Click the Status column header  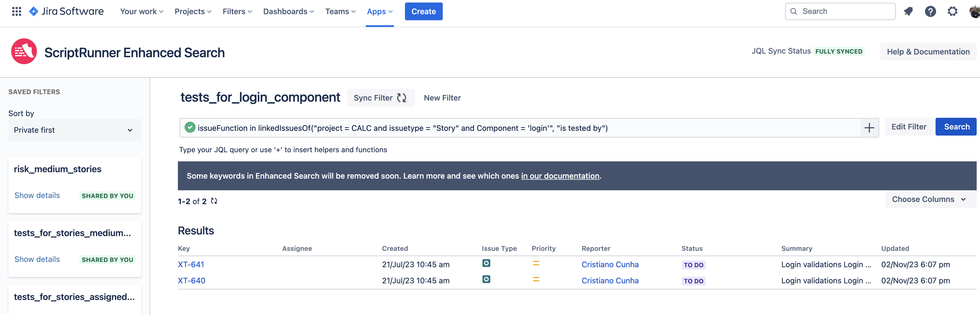coord(692,248)
